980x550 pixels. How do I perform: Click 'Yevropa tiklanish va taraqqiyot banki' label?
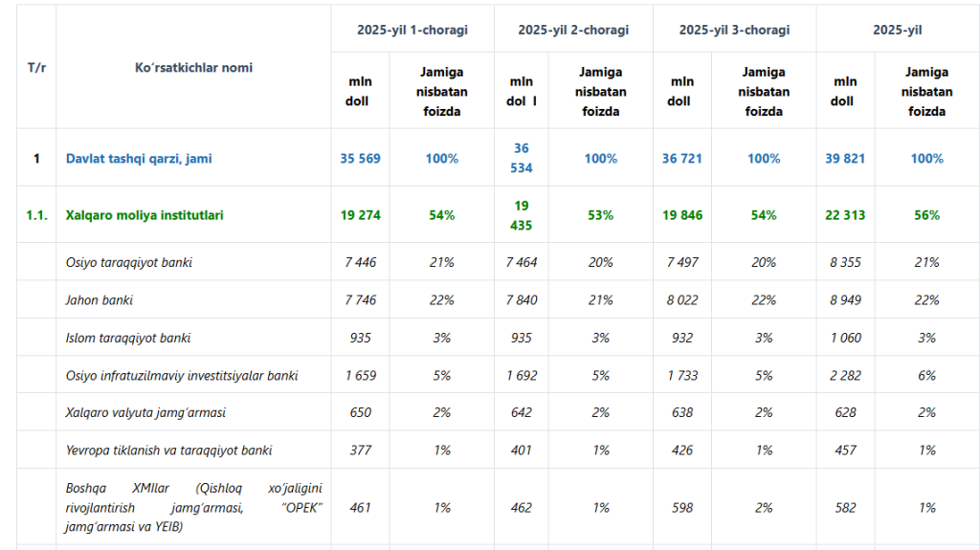(167, 451)
